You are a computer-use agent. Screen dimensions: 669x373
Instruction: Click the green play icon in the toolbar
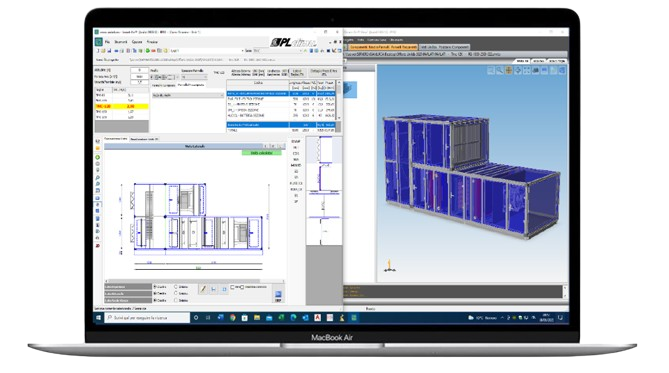coord(148,51)
